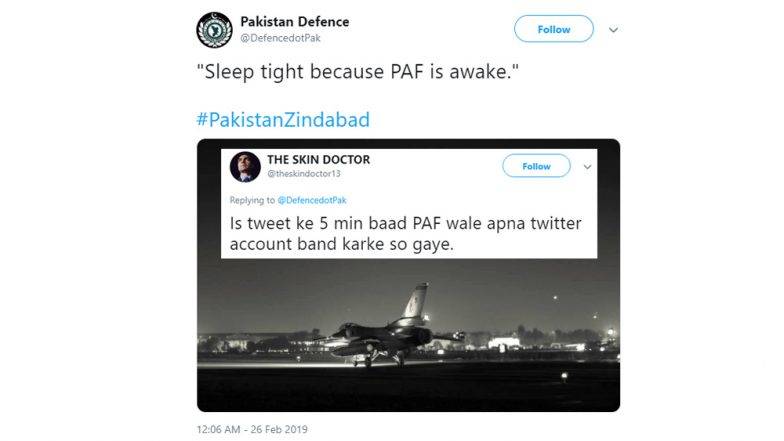Expand tweet options chevron beside main Follow
This screenshot has height=441, width=784.
613,30
